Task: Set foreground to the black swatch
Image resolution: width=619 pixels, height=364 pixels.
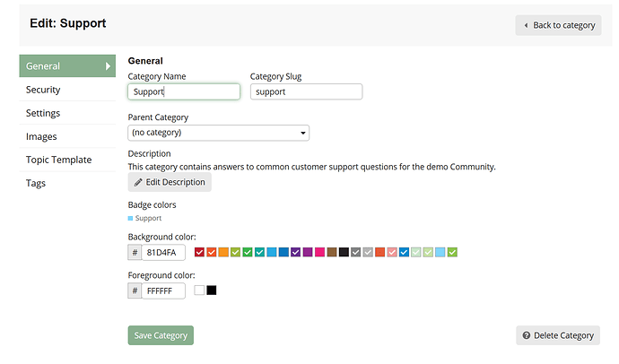Action: coord(212,290)
